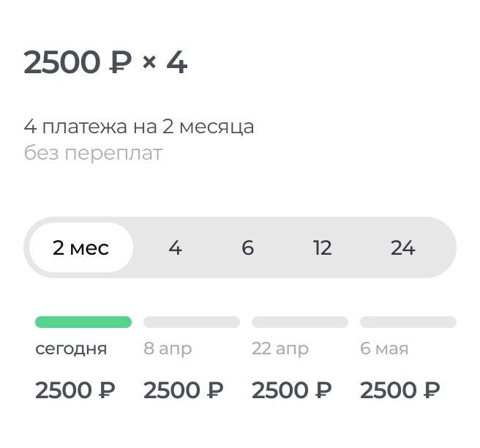This screenshot has width=480, height=448.
Task: Click the 4 платежа на 2 месяца text
Action: click(x=139, y=127)
